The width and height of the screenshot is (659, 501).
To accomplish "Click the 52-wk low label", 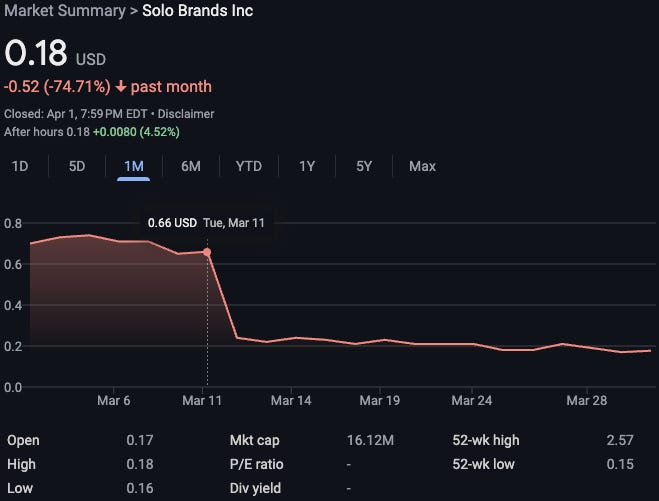I will [483, 464].
